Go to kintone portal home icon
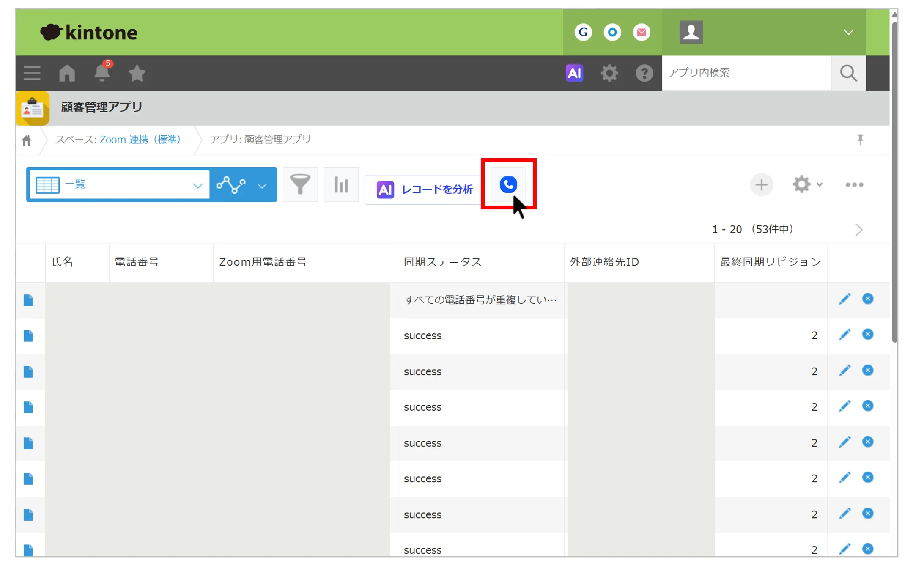 [x=67, y=73]
